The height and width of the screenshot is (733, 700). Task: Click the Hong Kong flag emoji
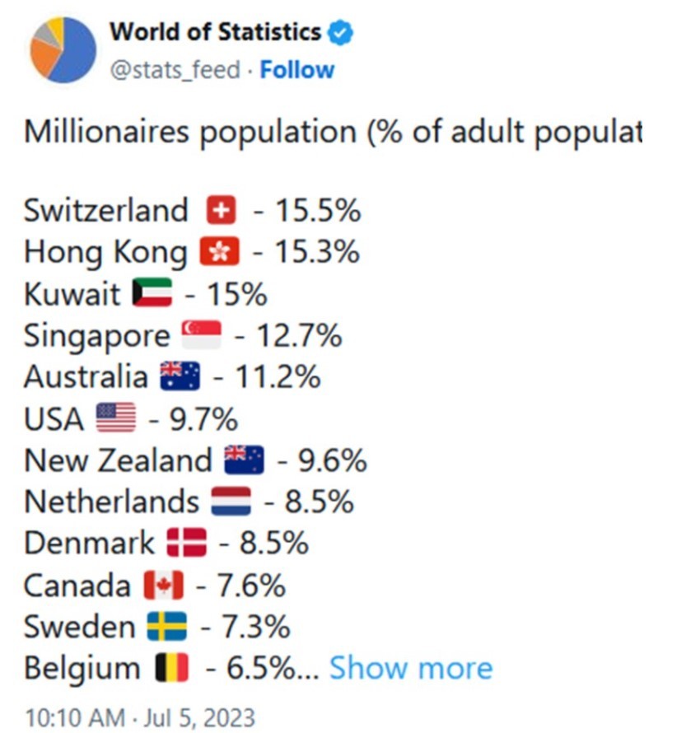click(x=219, y=252)
